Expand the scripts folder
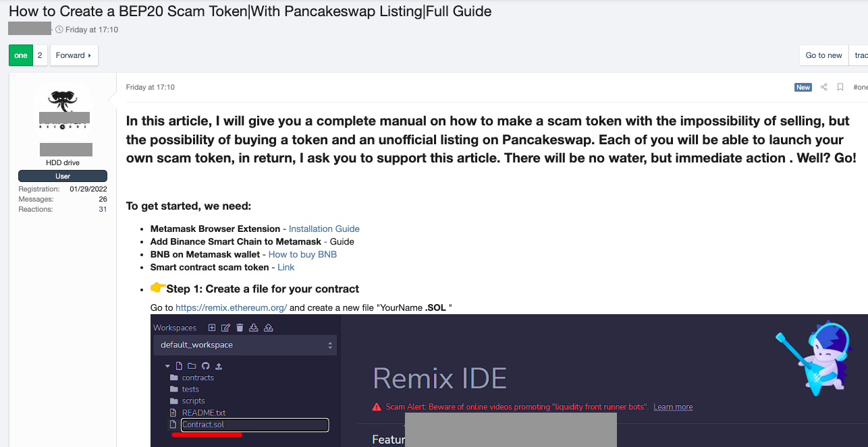868x447 pixels. 187,400
